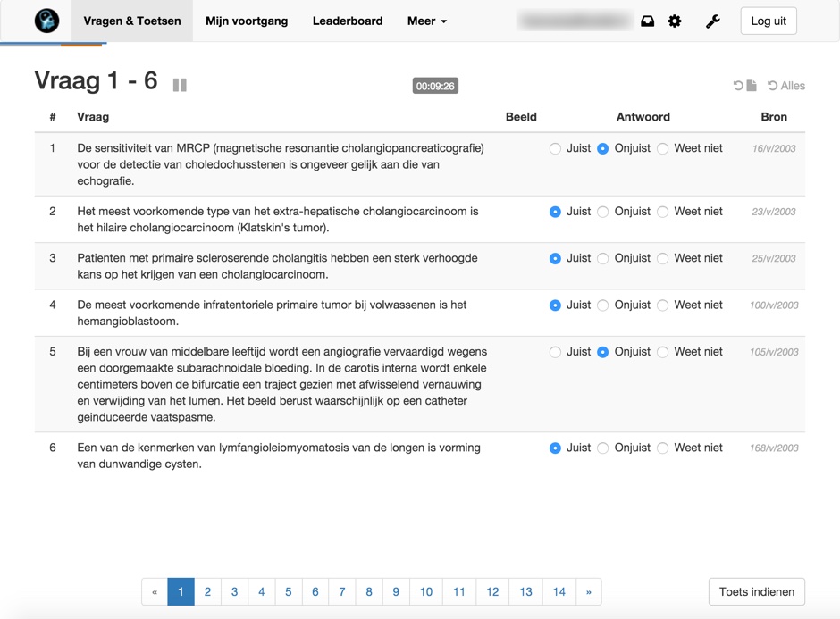Go to next pages with » arrow
The image size is (840, 619).
588,591
